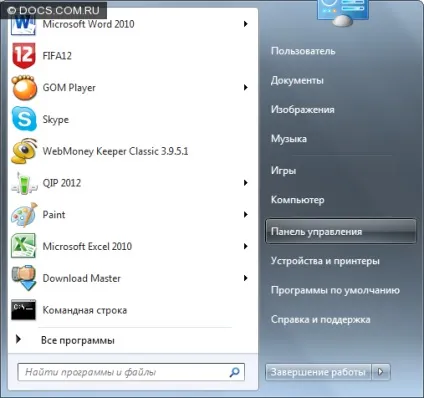Open Документы from the Start menu
This screenshot has height=398, width=424.
(297, 80)
